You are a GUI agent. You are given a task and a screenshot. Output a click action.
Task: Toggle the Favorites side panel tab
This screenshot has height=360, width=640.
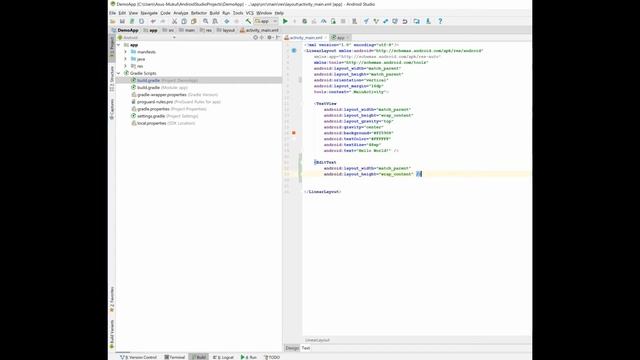tap(112, 300)
